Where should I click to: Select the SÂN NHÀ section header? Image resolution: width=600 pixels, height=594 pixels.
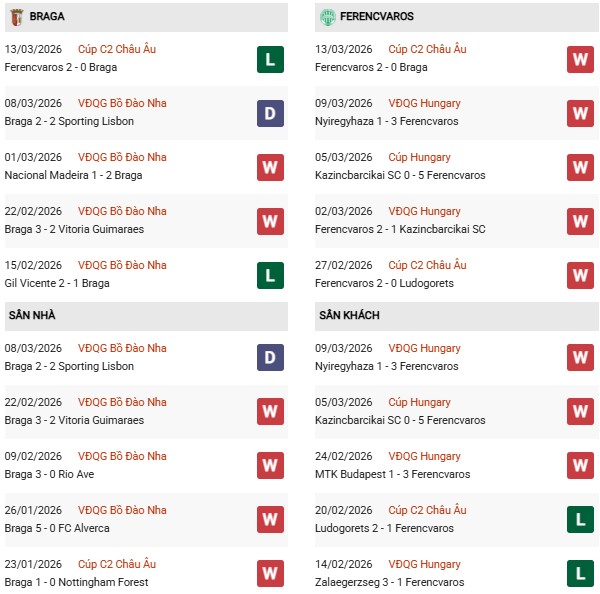[x=32, y=316]
